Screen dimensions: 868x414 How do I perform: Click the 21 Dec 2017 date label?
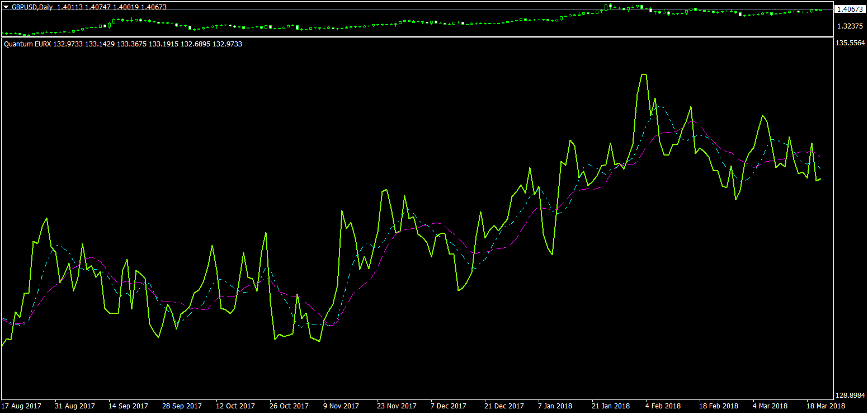[x=504, y=406]
